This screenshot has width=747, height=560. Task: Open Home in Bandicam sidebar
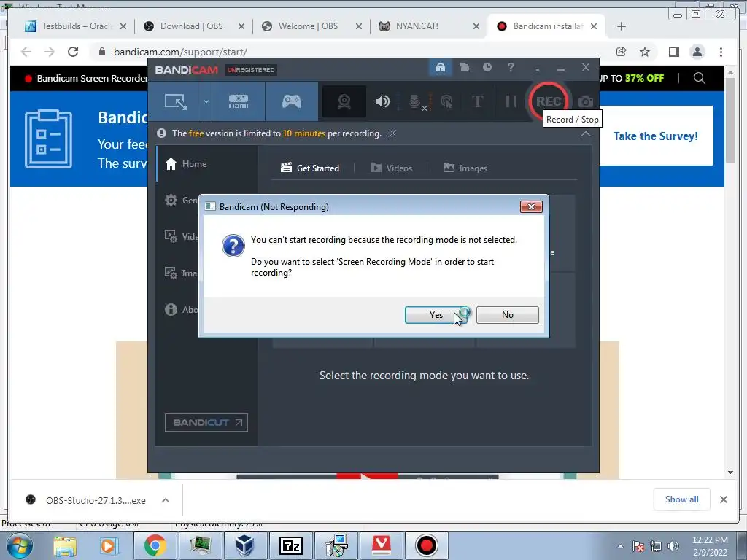(186, 164)
